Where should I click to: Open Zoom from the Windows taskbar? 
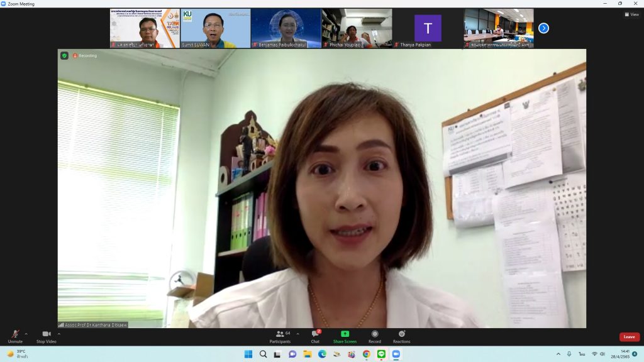point(396,354)
